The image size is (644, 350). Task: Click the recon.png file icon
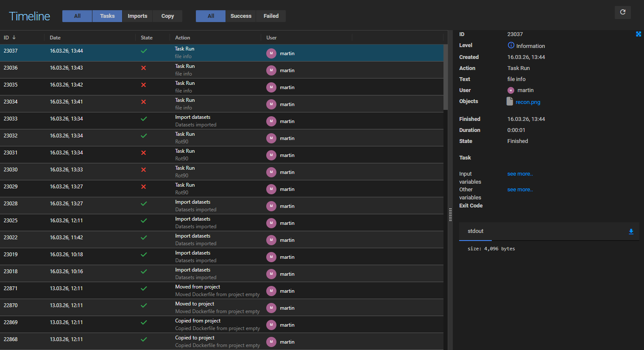[x=510, y=101]
